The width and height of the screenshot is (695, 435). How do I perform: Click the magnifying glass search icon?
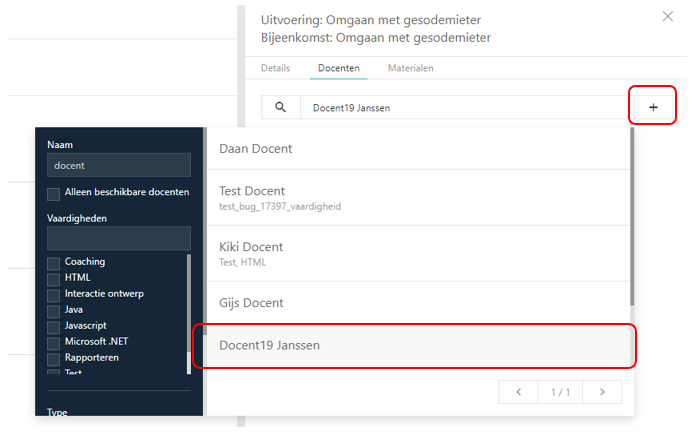[280, 108]
